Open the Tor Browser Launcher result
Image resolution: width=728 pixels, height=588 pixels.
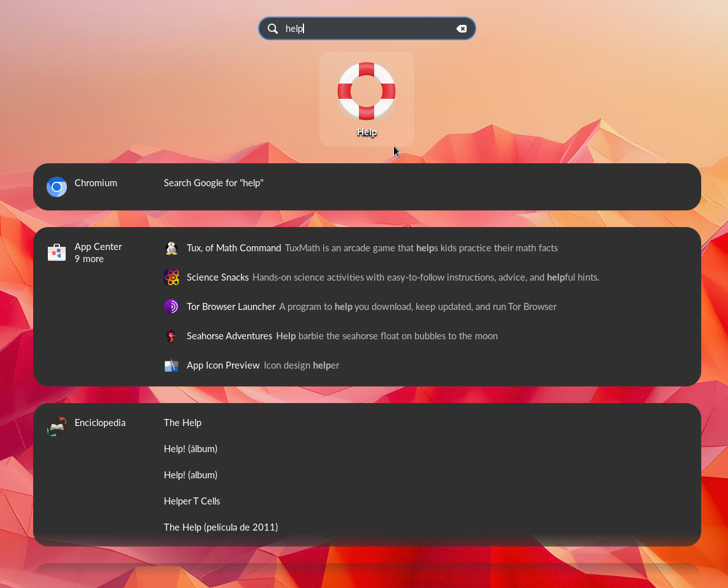coord(231,307)
